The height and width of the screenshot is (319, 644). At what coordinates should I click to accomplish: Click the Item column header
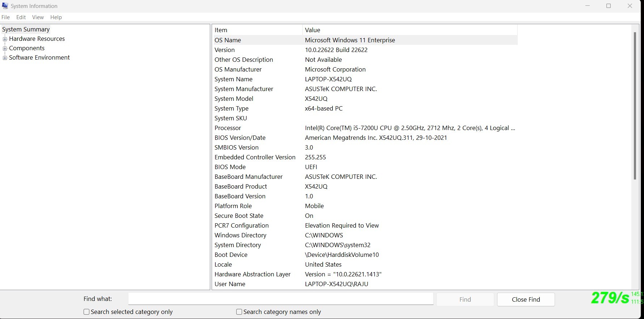pos(257,30)
